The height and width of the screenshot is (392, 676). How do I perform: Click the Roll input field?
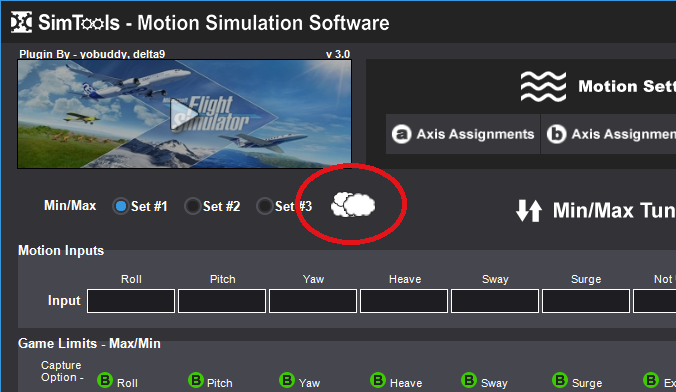point(131,301)
